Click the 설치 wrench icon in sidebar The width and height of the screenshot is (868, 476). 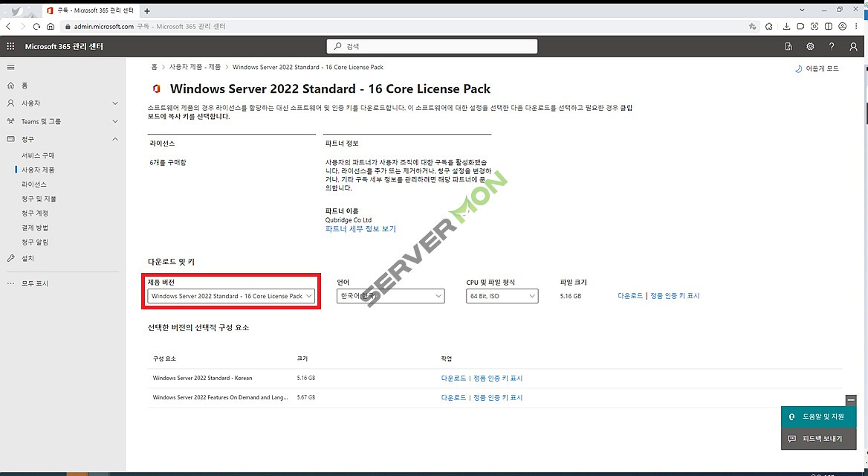click(x=10, y=258)
